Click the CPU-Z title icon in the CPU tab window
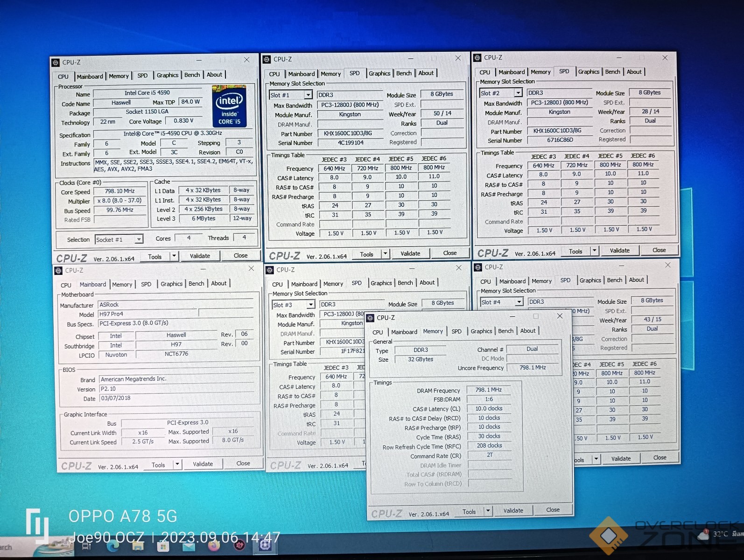This screenshot has width=744, height=560. coord(56,63)
